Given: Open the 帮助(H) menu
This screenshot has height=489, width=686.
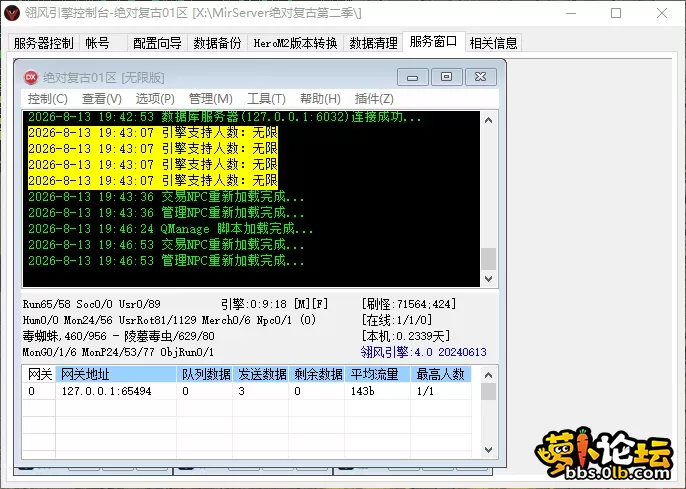Looking at the screenshot, I should point(320,99).
